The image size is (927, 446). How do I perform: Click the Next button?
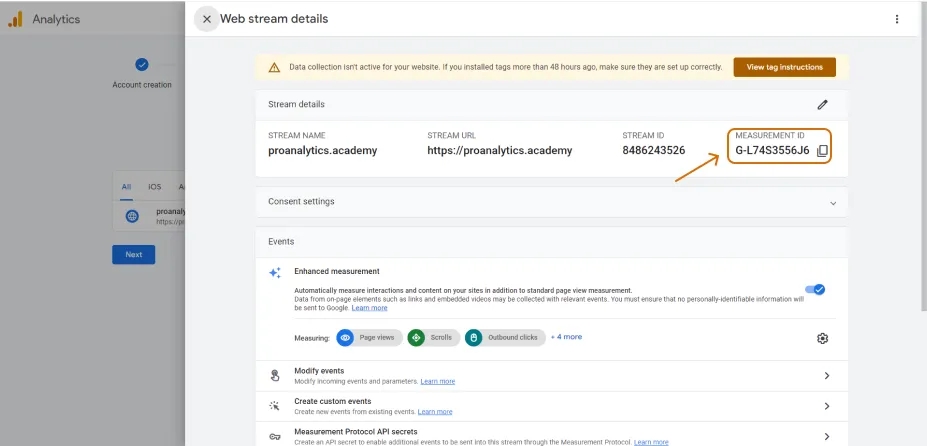[x=134, y=255]
